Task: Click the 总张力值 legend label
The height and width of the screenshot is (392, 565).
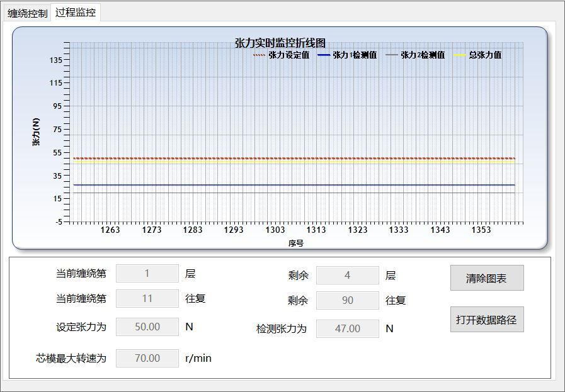Action: click(x=485, y=55)
